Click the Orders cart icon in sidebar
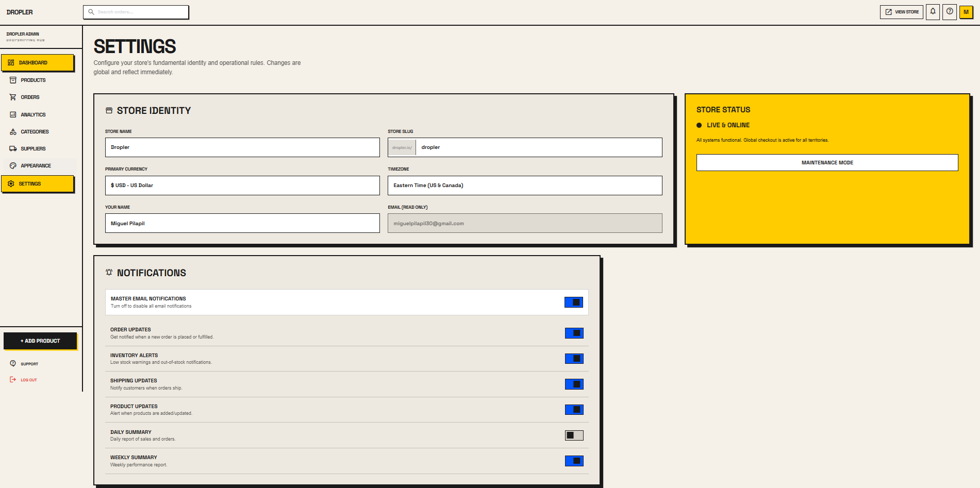The width and height of the screenshot is (980, 488). pyautogui.click(x=13, y=97)
